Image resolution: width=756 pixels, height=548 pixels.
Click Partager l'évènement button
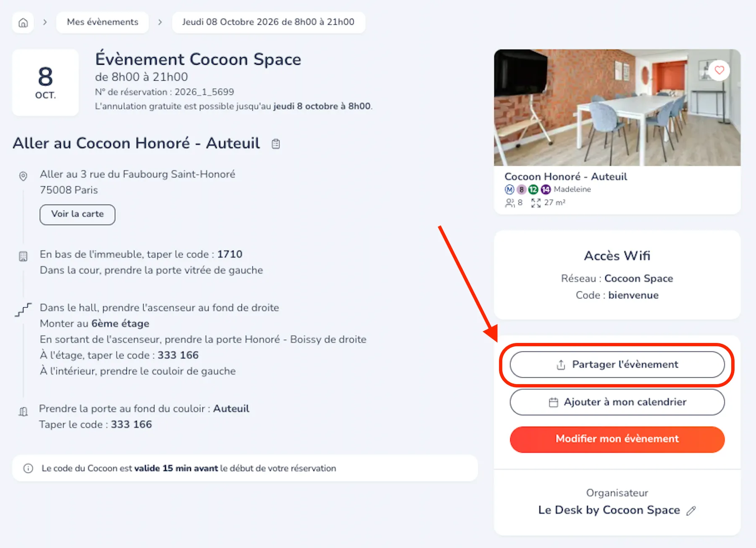617,364
